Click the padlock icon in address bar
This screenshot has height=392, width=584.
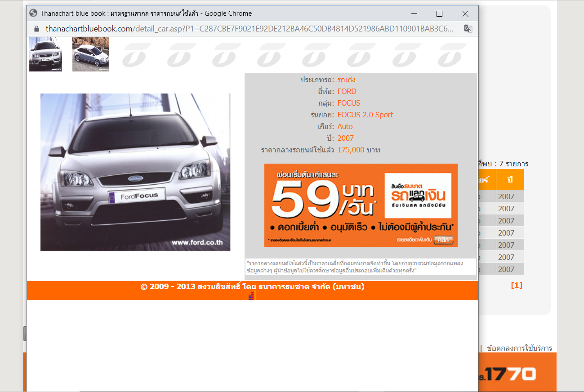click(37, 29)
